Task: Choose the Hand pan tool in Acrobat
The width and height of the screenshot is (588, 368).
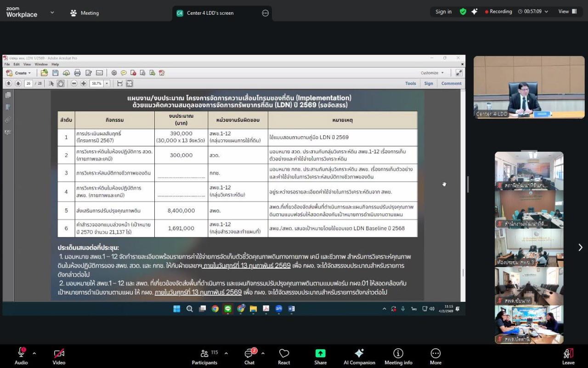Action: pos(61,83)
